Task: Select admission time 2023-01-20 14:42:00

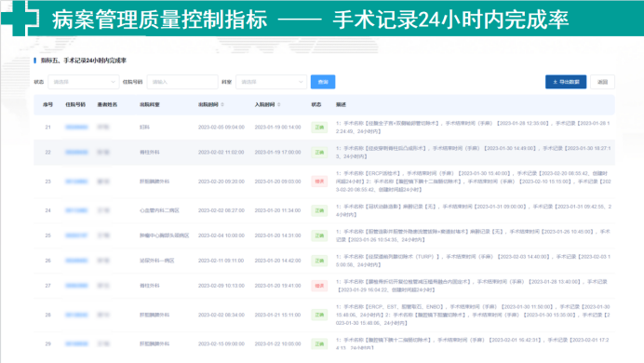Action: point(277,261)
